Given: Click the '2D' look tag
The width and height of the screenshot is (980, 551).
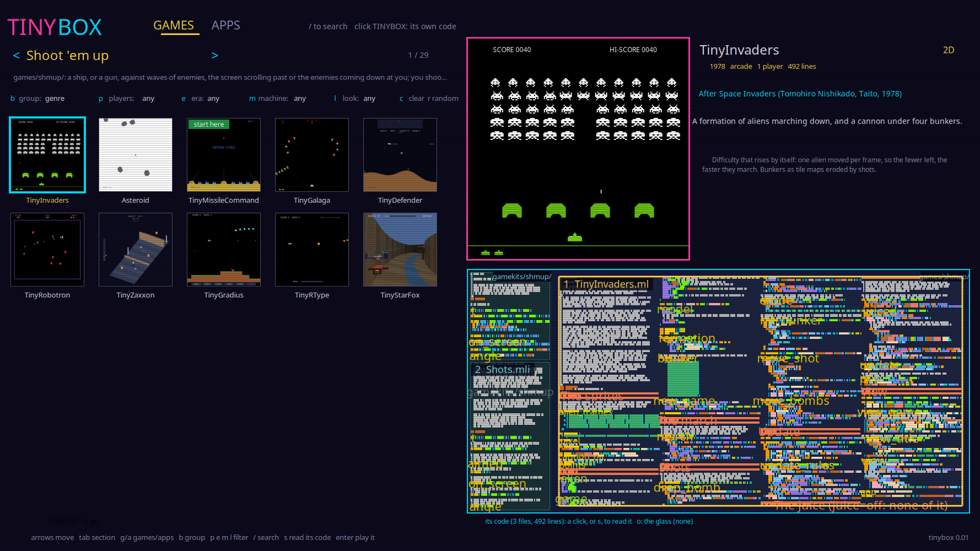Looking at the screenshot, I should click(949, 50).
